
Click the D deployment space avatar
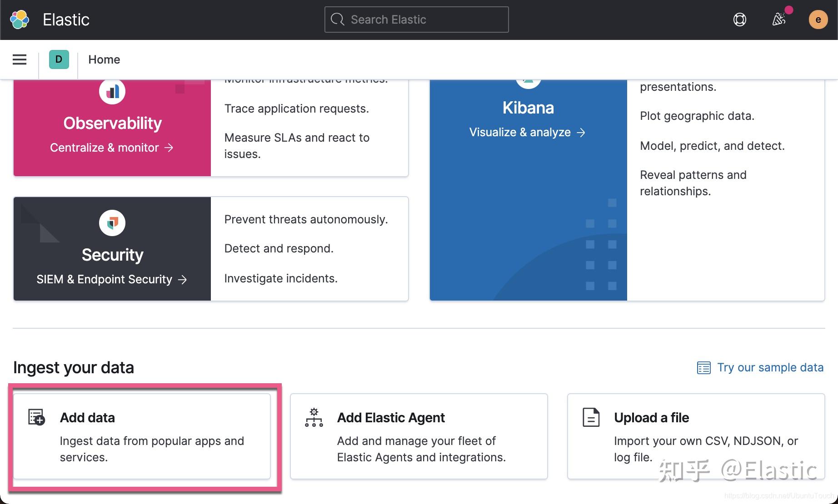[58, 59]
